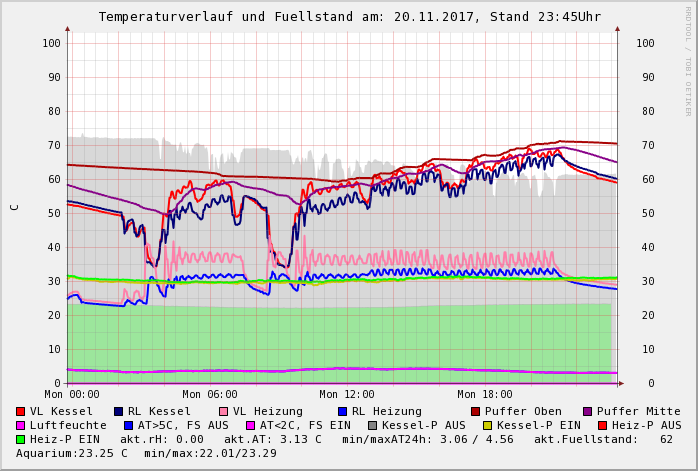Select the blue RL Heizung legend swatch
This screenshot has width=698, height=471.
click(342, 411)
